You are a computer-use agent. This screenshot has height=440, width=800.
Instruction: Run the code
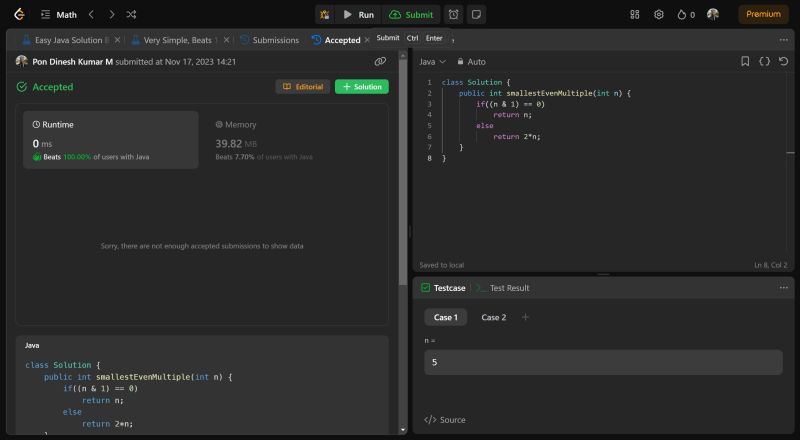(359, 15)
